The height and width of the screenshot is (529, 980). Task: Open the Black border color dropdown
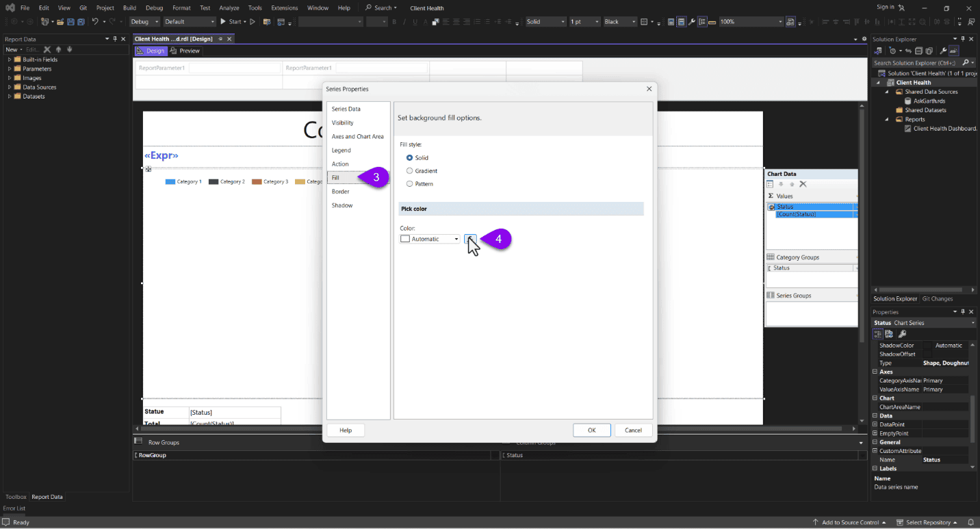click(619, 22)
